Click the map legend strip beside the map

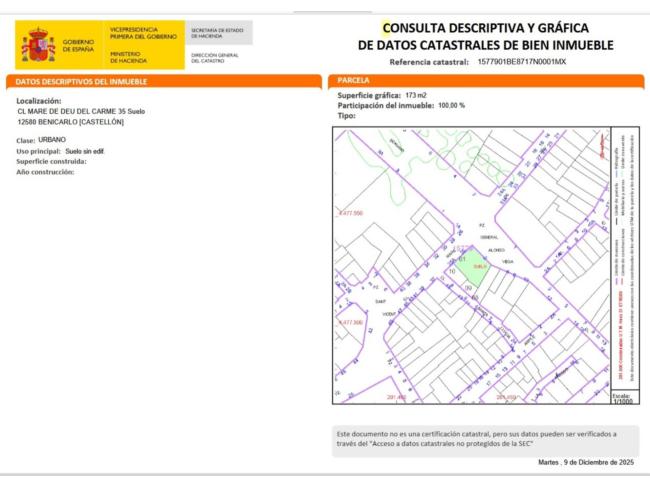coord(622,260)
